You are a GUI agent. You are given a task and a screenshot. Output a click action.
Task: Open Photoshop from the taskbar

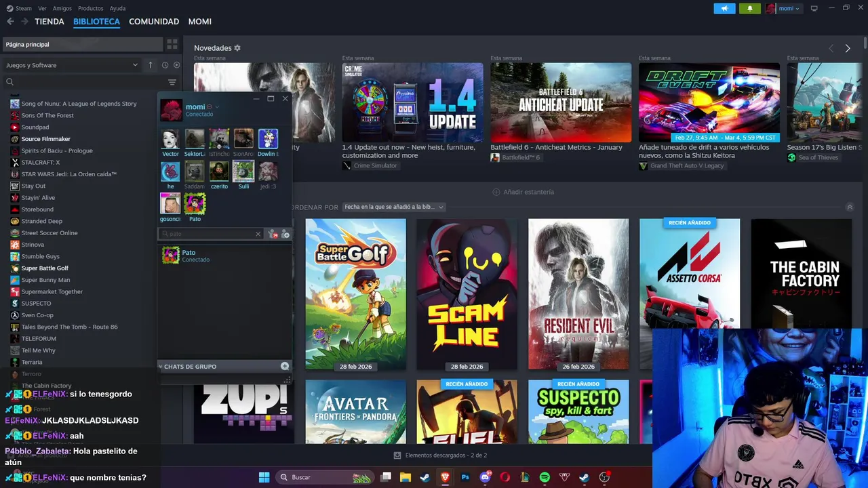point(465,477)
